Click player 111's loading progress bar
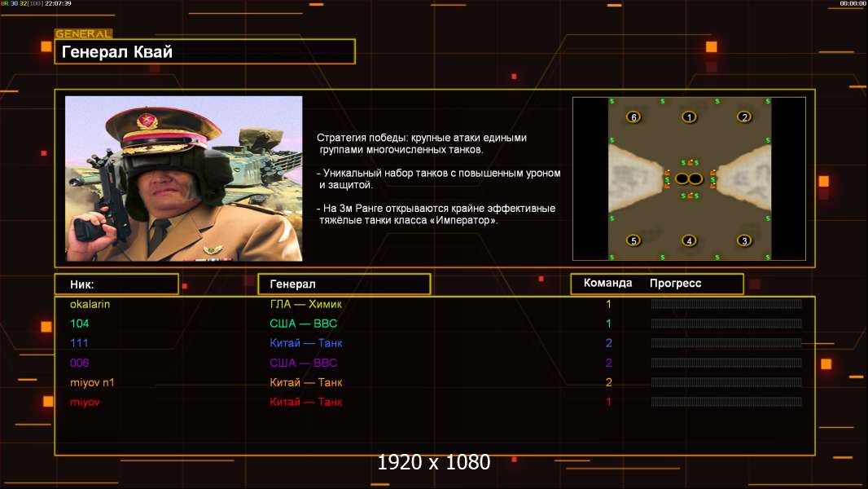 pos(726,343)
